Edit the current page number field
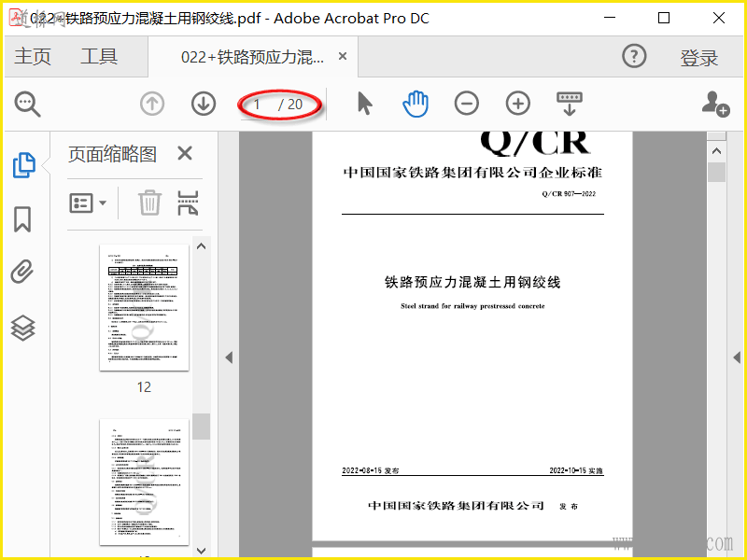 258,105
